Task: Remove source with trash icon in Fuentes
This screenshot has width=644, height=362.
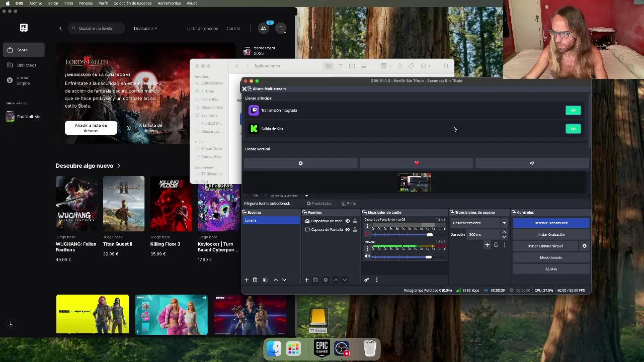Action: (315, 280)
